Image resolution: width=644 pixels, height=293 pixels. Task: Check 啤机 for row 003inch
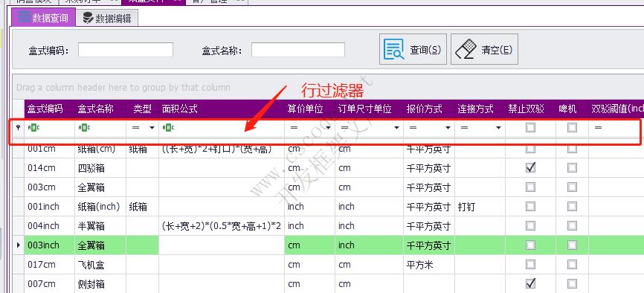572,245
